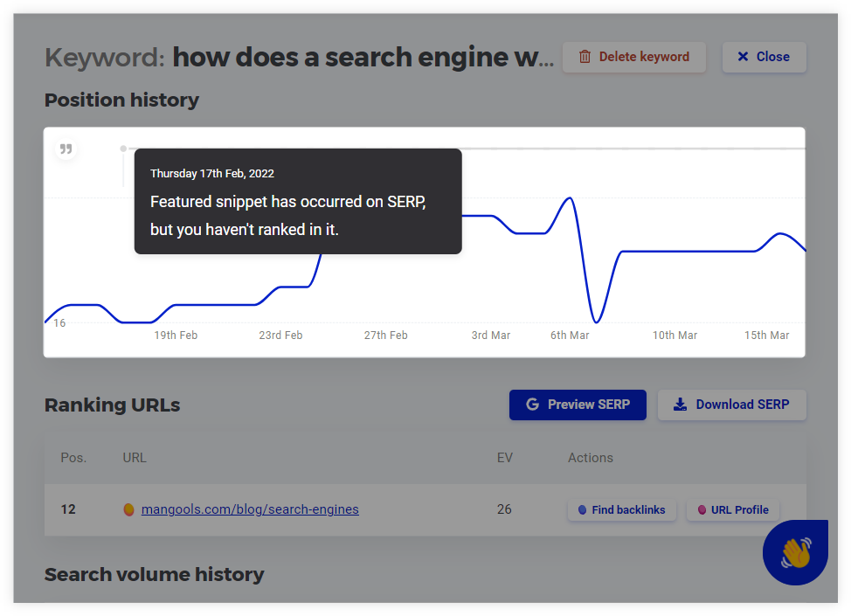Click the 6th Mar peak on position chart
This screenshot has width=851, height=616.
(x=571, y=198)
